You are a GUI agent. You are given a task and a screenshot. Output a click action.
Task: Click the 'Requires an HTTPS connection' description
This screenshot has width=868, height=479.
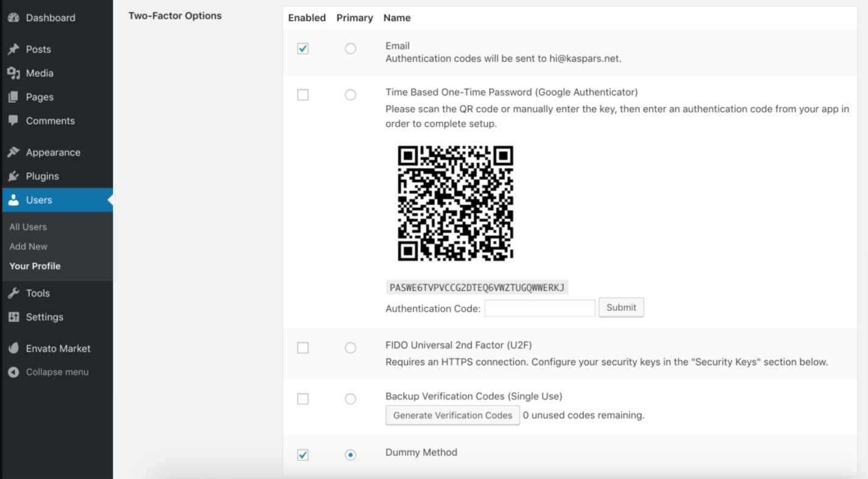pos(606,362)
